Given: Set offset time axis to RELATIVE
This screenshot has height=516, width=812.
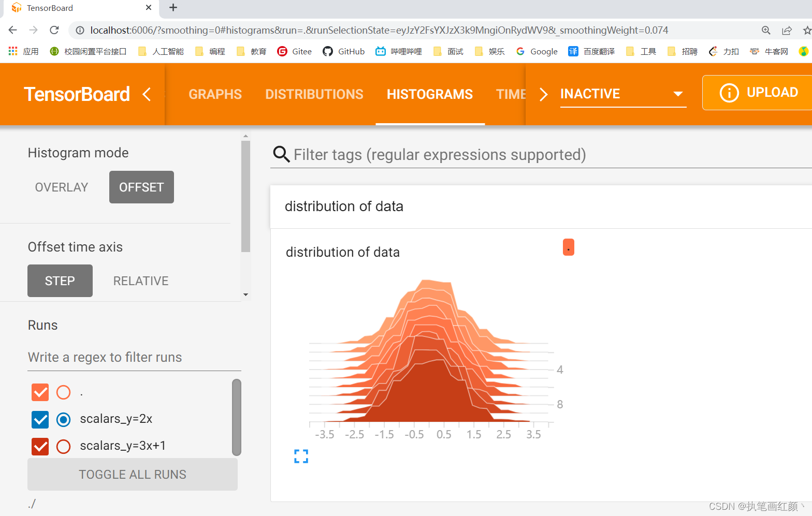Looking at the screenshot, I should tap(141, 281).
